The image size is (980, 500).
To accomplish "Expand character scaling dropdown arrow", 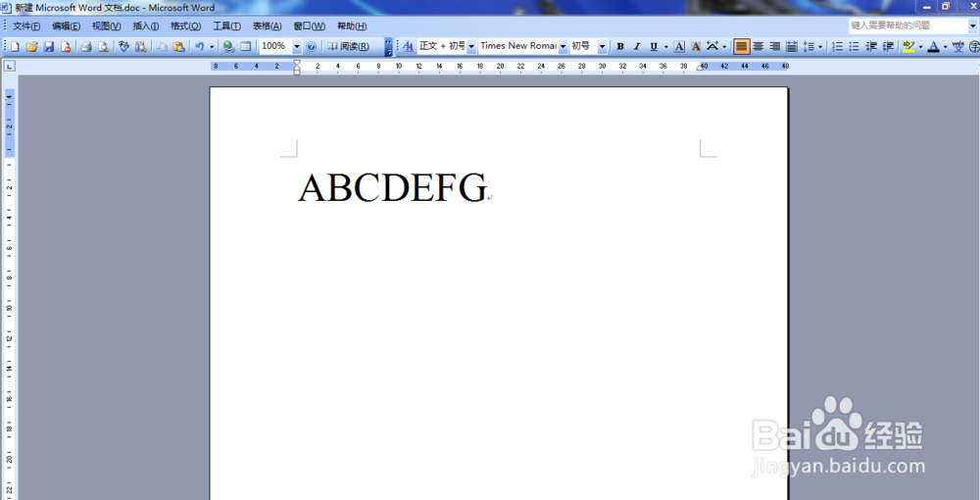I will [x=724, y=46].
